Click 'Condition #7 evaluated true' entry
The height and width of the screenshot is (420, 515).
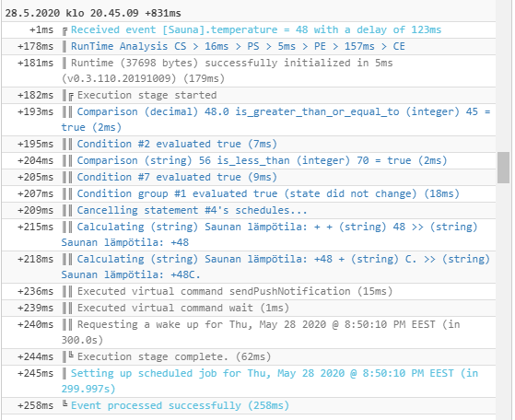click(249, 178)
